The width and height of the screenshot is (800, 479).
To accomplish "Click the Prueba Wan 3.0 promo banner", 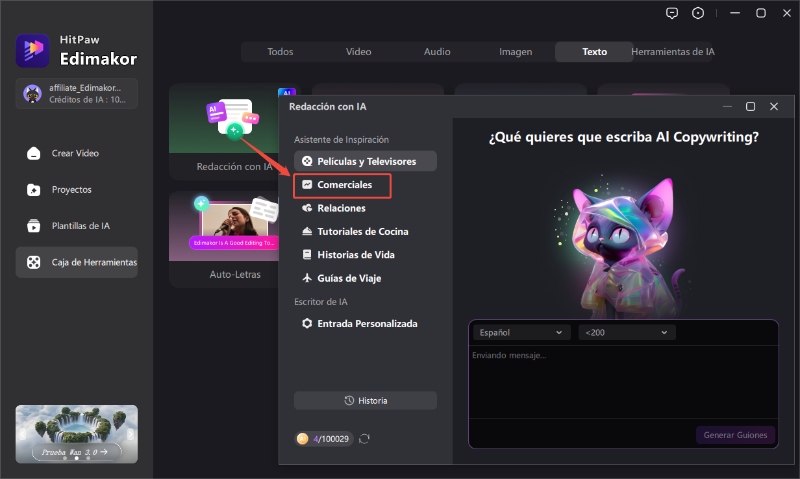I will click(x=77, y=434).
